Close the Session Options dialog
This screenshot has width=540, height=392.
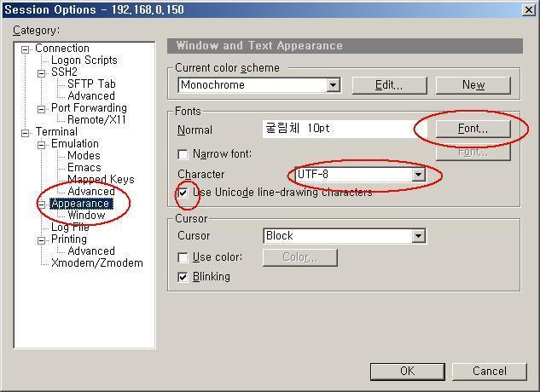529,10
